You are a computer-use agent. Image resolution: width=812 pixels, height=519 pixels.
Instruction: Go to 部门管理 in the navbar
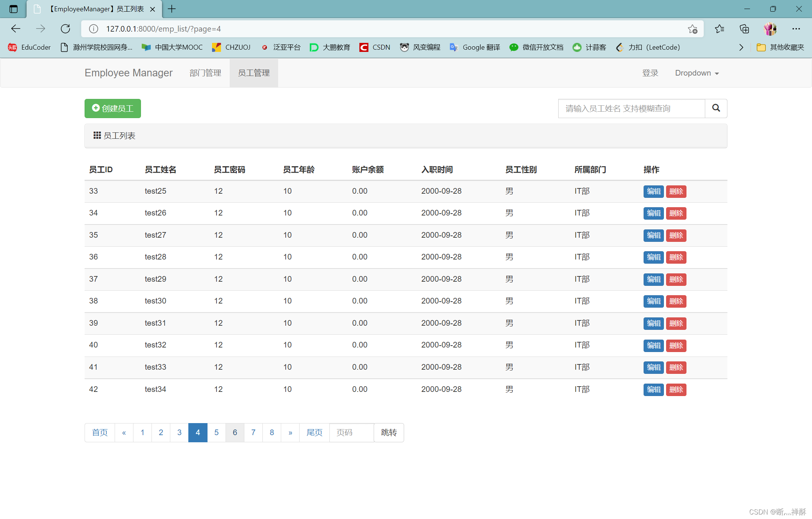pyautogui.click(x=205, y=73)
